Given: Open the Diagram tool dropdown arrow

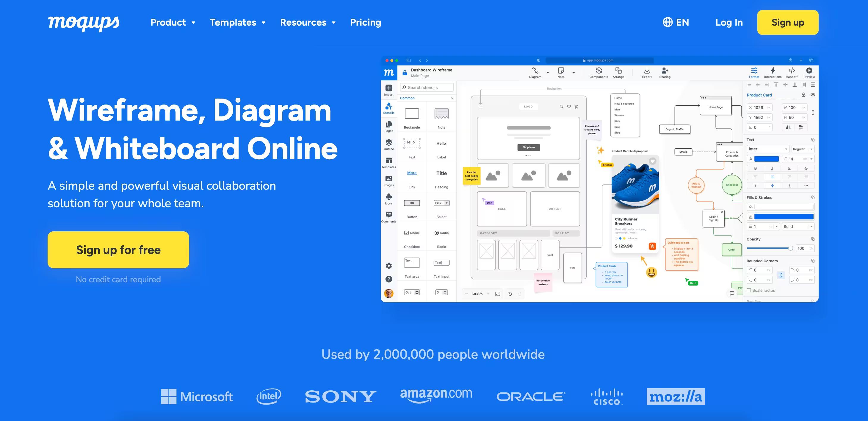Looking at the screenshot, I should click(547, 73).
